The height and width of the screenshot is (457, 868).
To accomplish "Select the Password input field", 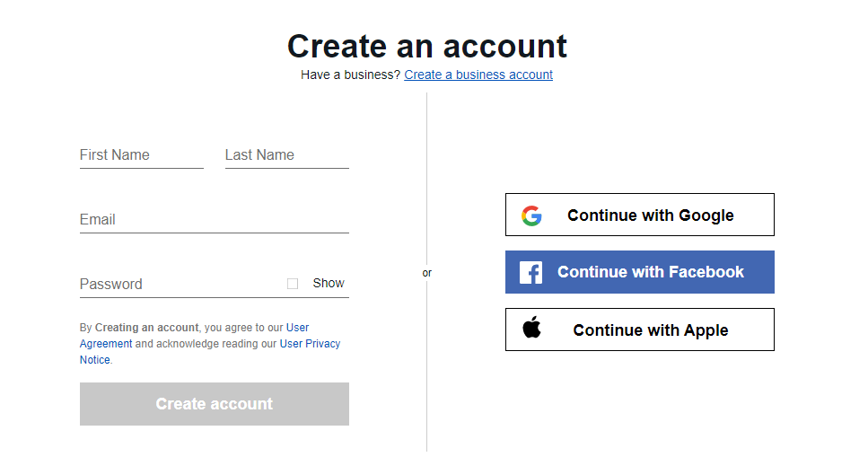I will point(180,285).
